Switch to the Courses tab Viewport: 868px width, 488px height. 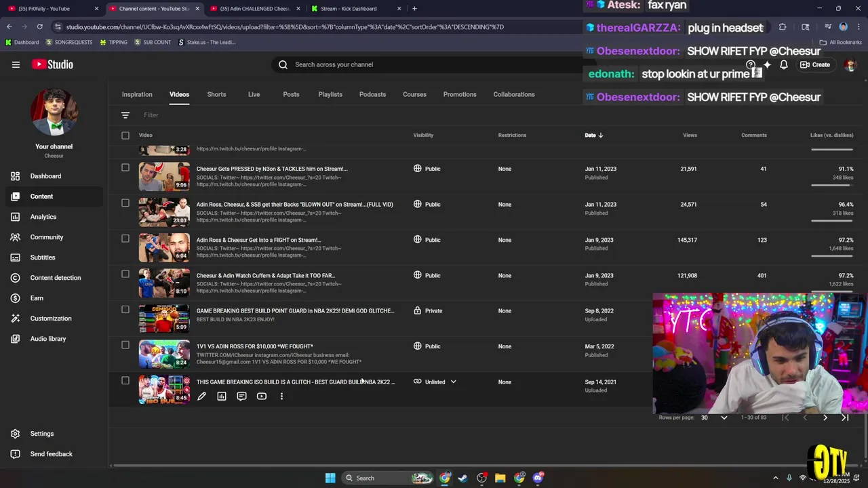coord(414,95)
